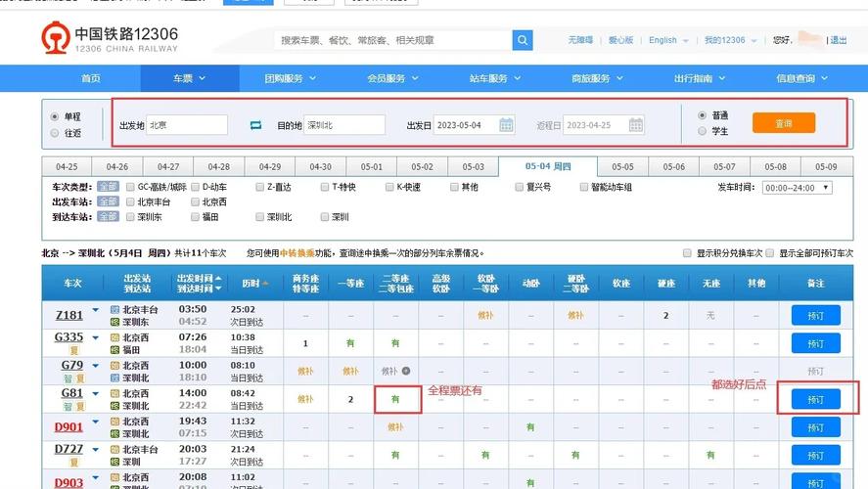The width and height of the screenshot is (868, 489).
Task: Click the China Railway 12306 logo
Action: 110,38
